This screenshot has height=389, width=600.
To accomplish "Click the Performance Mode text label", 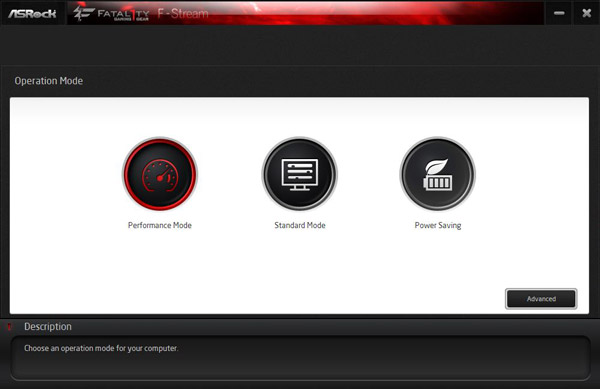I will coord(160,225).
